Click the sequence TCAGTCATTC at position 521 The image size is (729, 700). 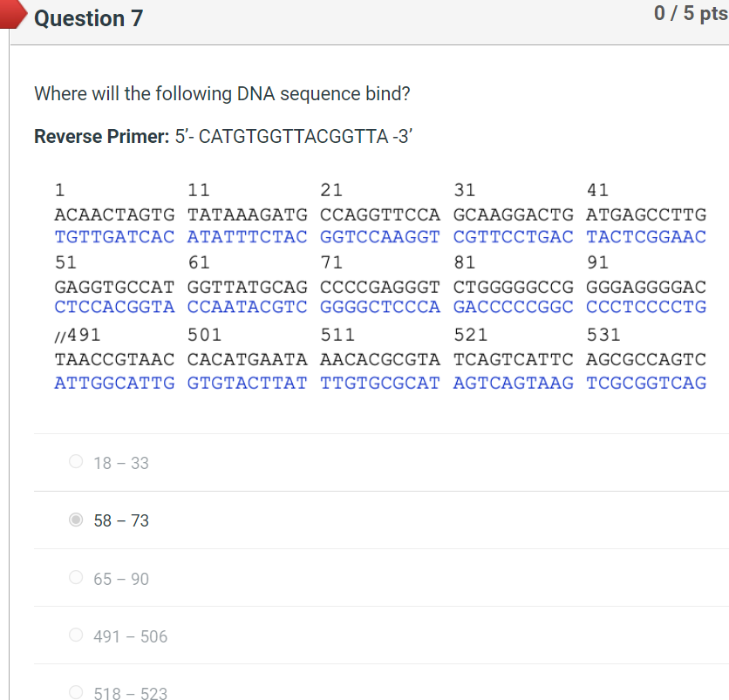click(512, 358)
